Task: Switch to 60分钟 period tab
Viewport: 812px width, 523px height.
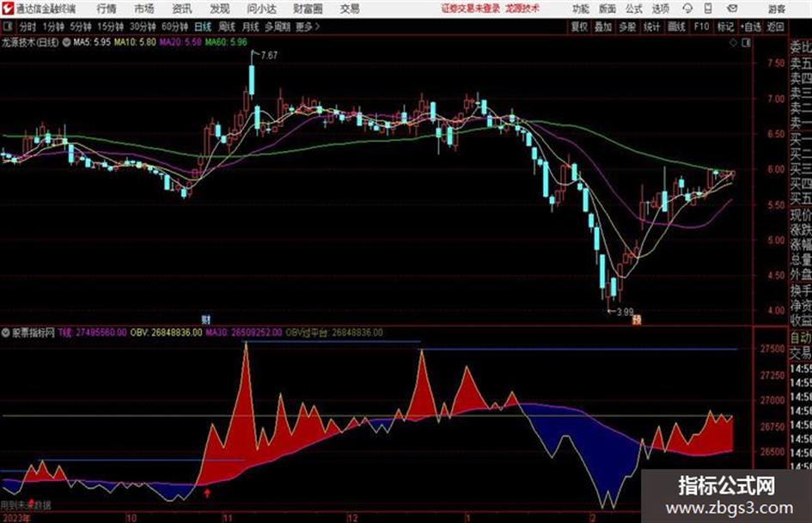Action: click(174, 27)
